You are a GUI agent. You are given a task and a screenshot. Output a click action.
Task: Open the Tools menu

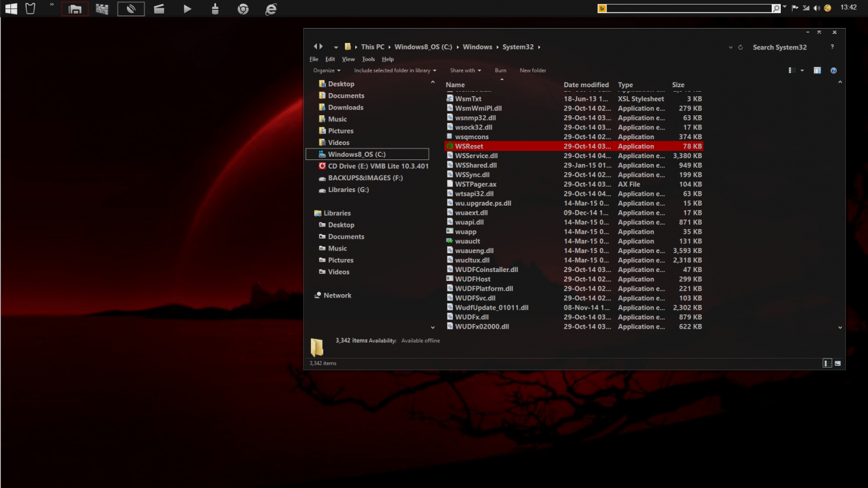tap(368, 59)
